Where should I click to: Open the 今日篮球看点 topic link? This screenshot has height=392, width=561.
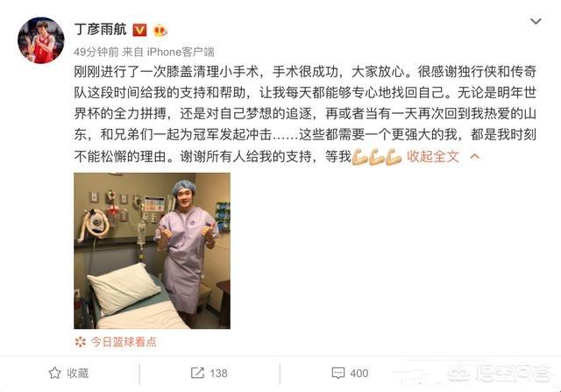click(124, 342)
